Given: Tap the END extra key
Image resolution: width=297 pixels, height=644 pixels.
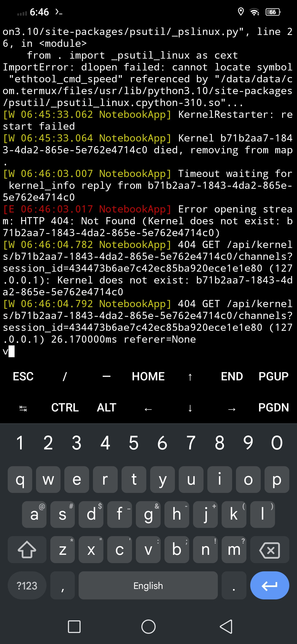Looking at the screenshot, I should (232, 376).
